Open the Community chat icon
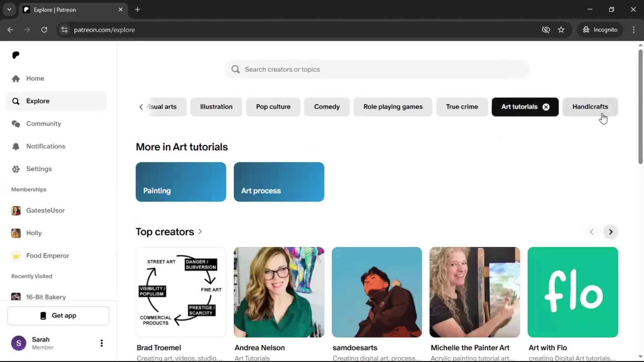 click(16, 124)
